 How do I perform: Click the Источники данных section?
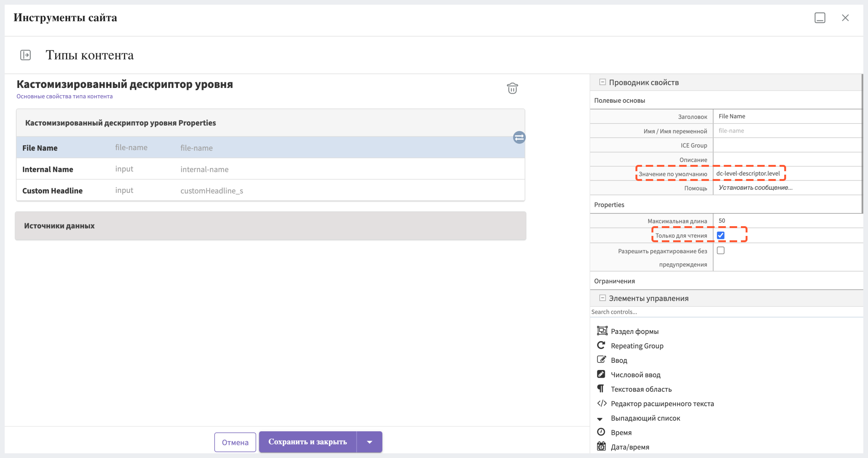point(270,226)
